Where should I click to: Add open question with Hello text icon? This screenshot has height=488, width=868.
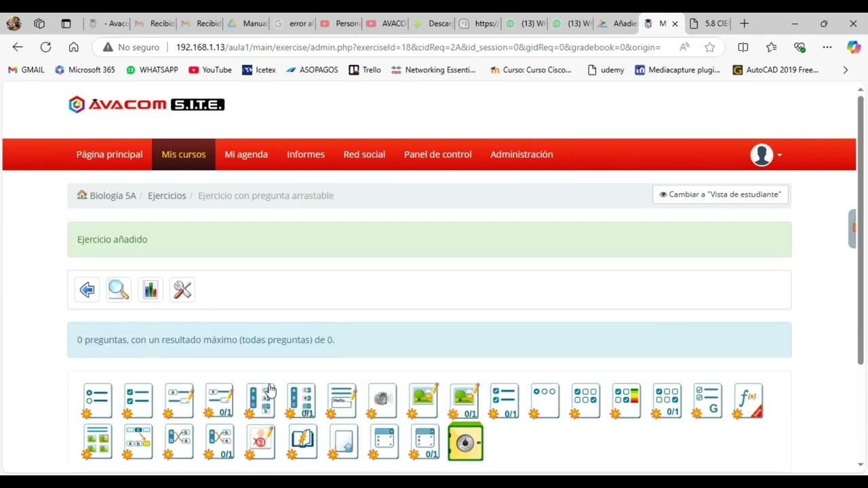pyautogui.click(x=342, y=401)
